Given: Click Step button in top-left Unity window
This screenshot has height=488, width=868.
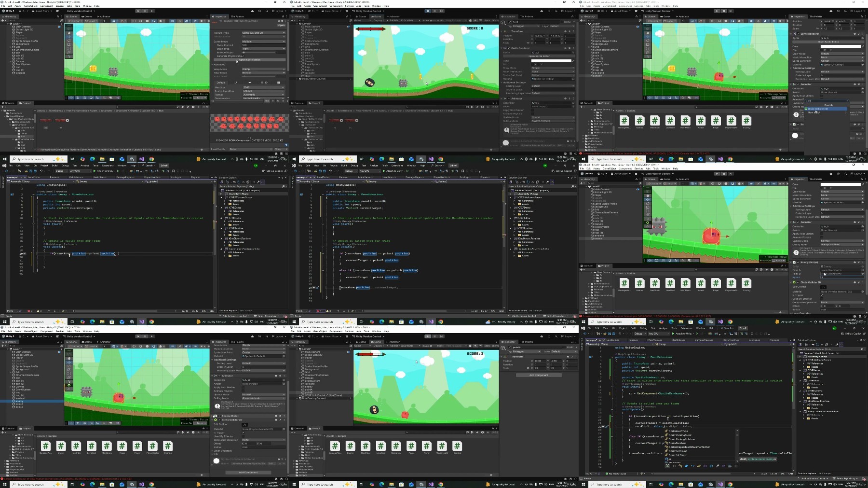Looking at the screenshot, I should click(151, 11).
